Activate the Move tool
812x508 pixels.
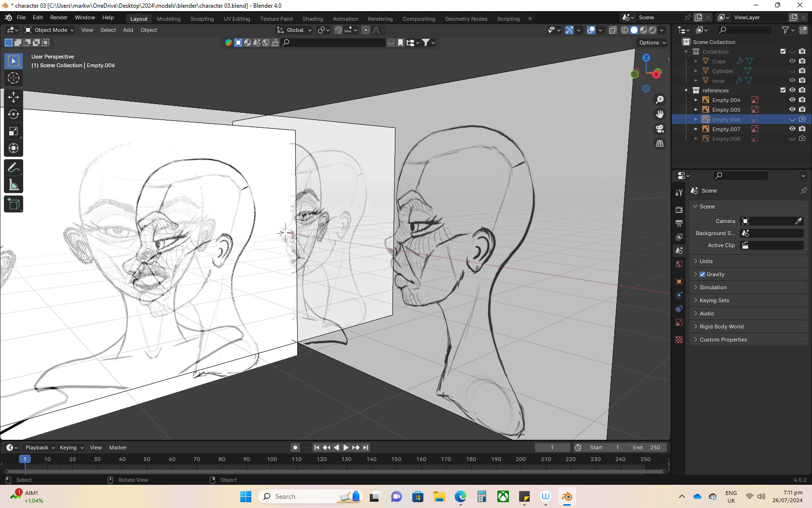pos(14,97)
